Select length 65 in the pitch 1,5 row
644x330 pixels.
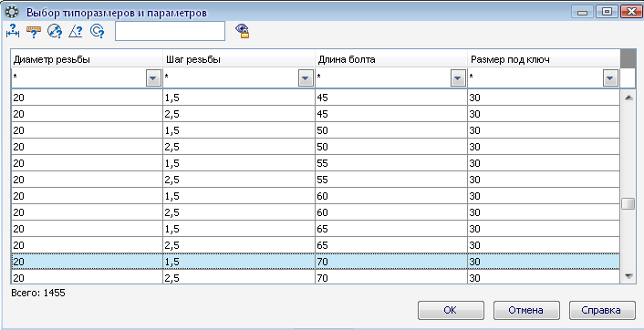tap(391, 229)
